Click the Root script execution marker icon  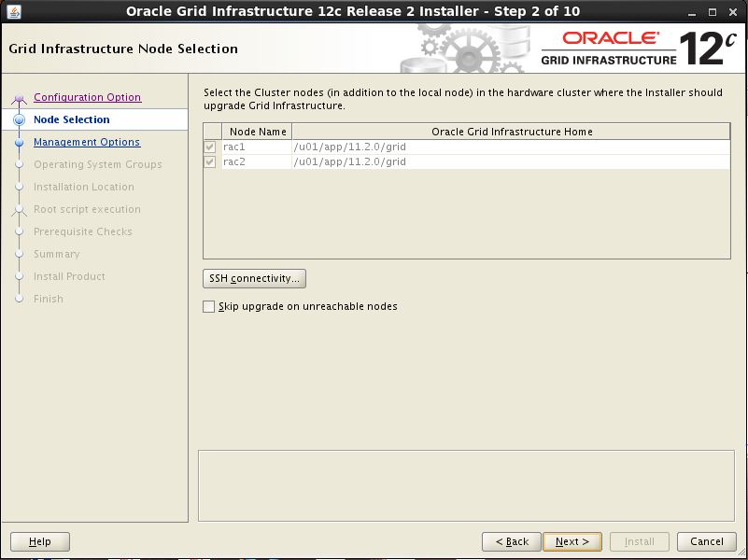pos(19,210)
